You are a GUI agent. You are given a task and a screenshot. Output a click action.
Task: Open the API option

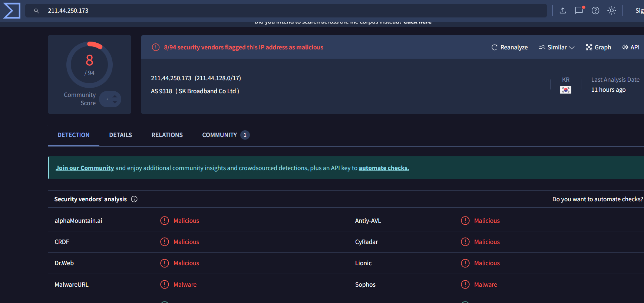(x=631, y=47)
